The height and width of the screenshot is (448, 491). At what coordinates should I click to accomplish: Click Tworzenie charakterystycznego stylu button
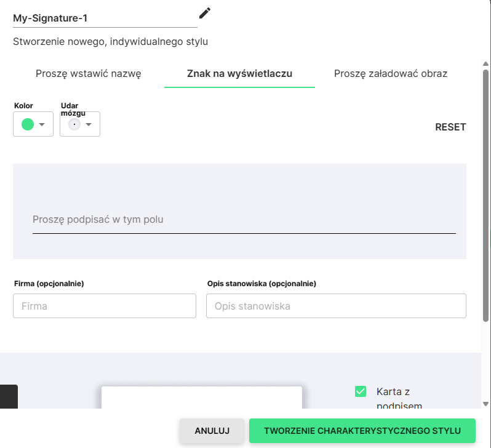pos(362,431)
